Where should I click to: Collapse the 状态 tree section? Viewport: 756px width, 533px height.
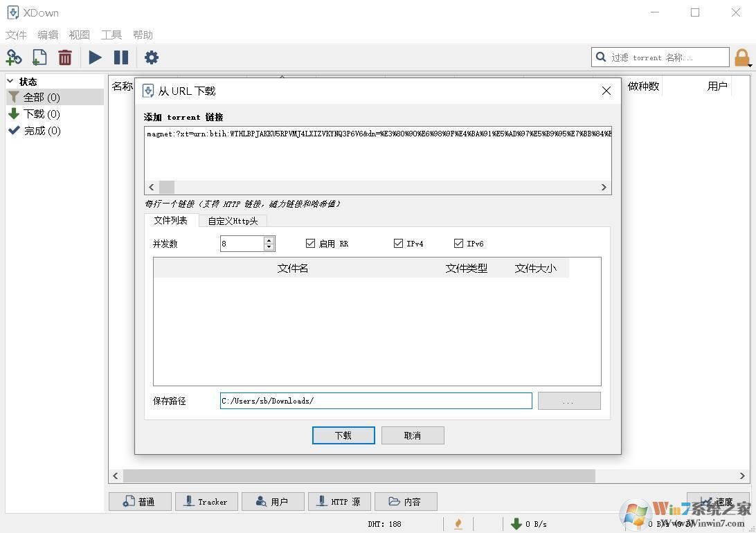click(x=10, y=81)
